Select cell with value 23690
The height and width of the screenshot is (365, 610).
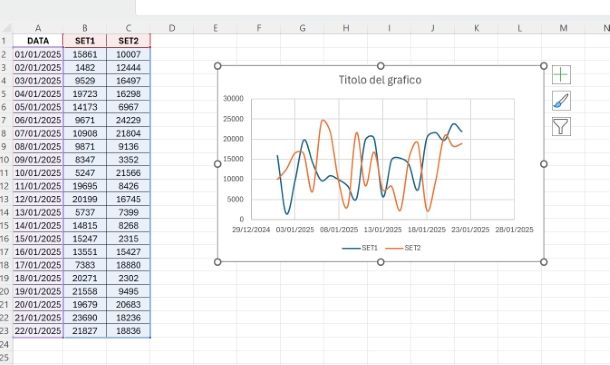point(85,318)
